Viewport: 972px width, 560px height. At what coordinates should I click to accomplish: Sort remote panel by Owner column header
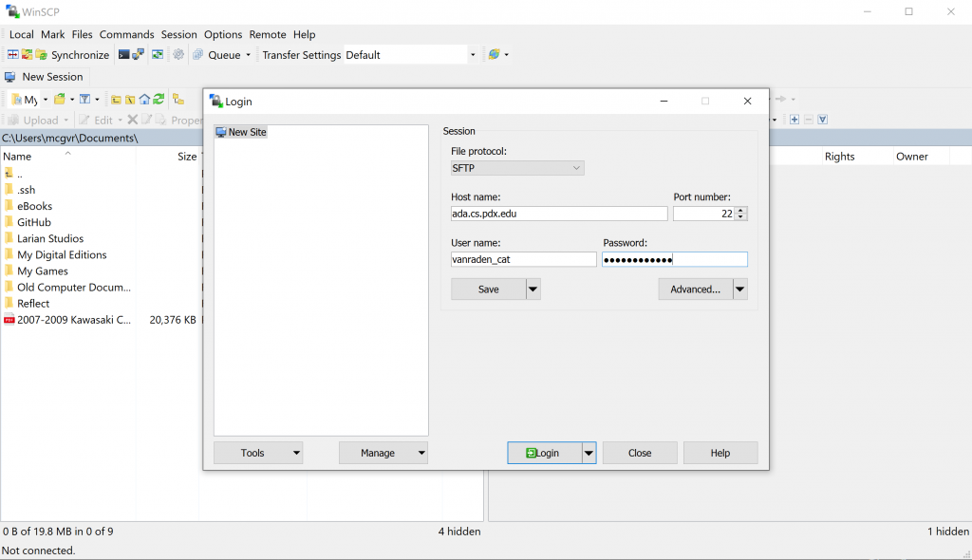pos(921,157)
